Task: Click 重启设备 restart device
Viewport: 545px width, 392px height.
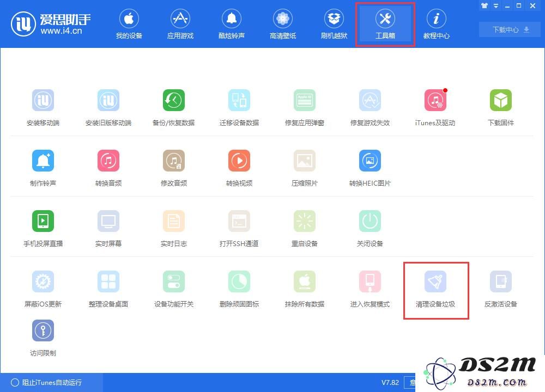Action: click(x=305, y=228)
